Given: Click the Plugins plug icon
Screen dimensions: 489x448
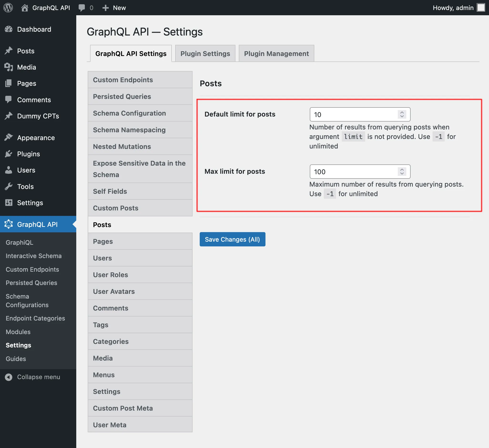Looking at the screenshot, I should [9, 154].
